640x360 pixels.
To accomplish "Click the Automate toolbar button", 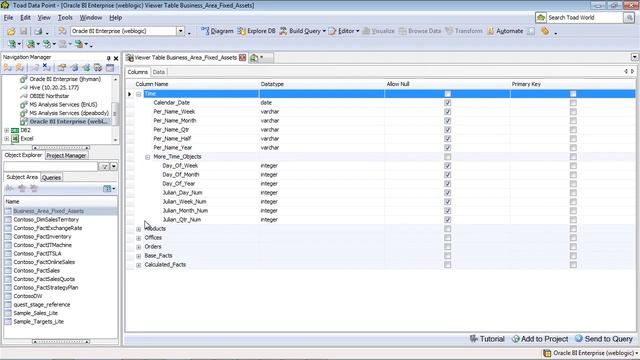I will pyautogui.click(x=505, y=31).
